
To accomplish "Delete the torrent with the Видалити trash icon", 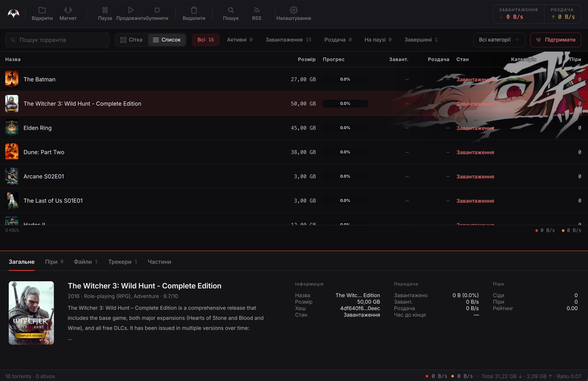I will pyautogui.click(x=194, y=14).
